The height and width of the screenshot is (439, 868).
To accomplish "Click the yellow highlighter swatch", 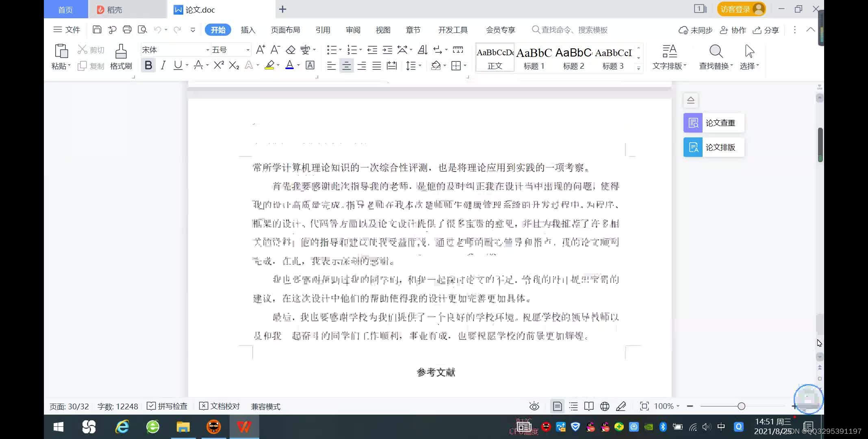I will [269, 65].
